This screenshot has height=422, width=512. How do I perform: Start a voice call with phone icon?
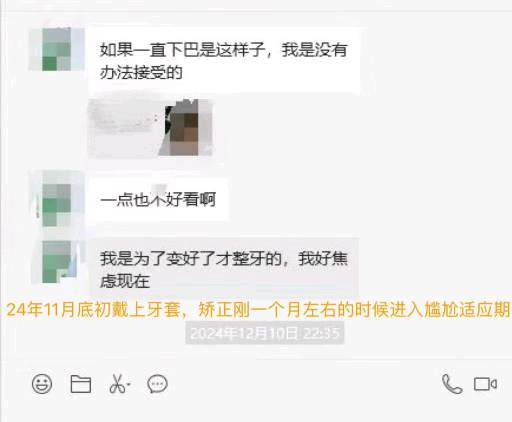452,384
